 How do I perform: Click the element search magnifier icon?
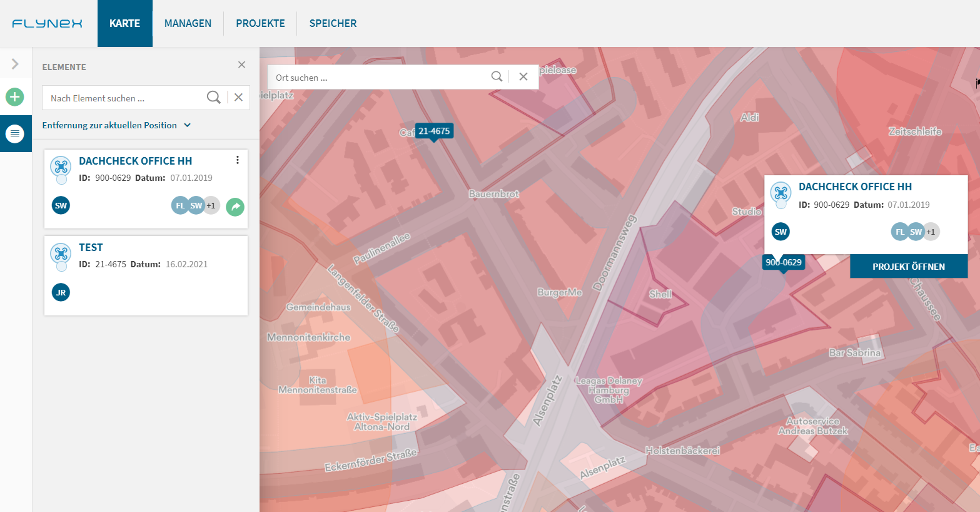click(x=214, y=98)
